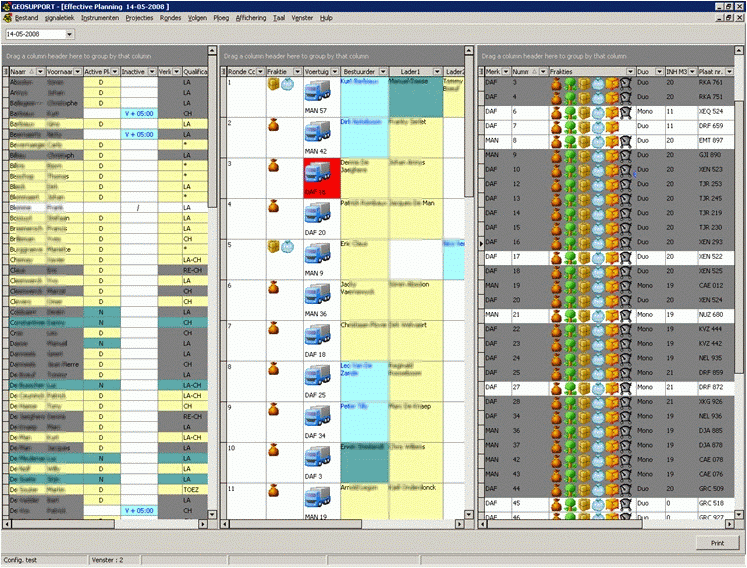Screen dimensions: 747x568
Task: Click the Print button
Action: point(717,542)
